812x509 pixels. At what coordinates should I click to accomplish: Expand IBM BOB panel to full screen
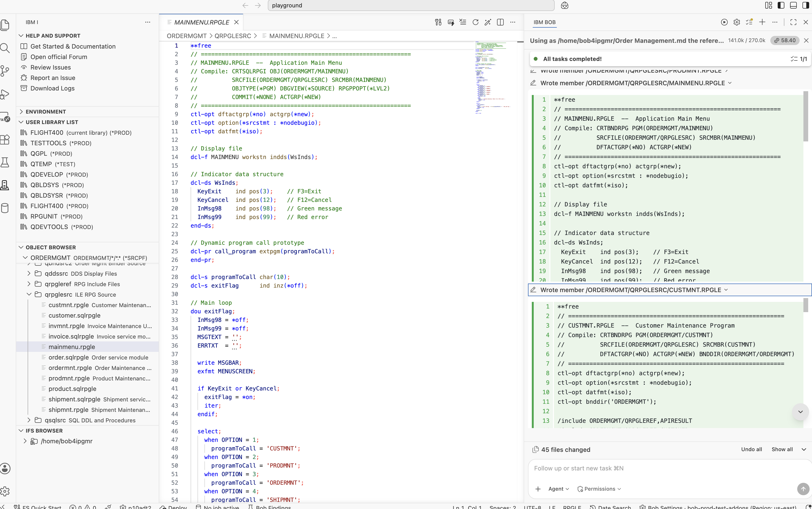(793, 22)
